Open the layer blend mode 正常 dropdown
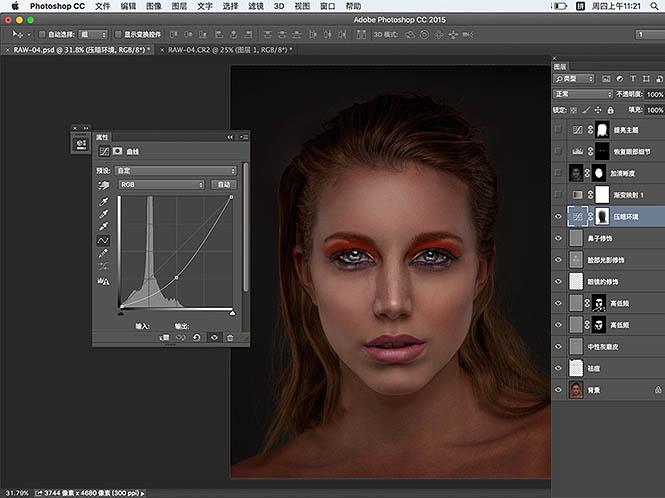Image resolution: width=665 pixels, height=498 pixels. (582, 95)
